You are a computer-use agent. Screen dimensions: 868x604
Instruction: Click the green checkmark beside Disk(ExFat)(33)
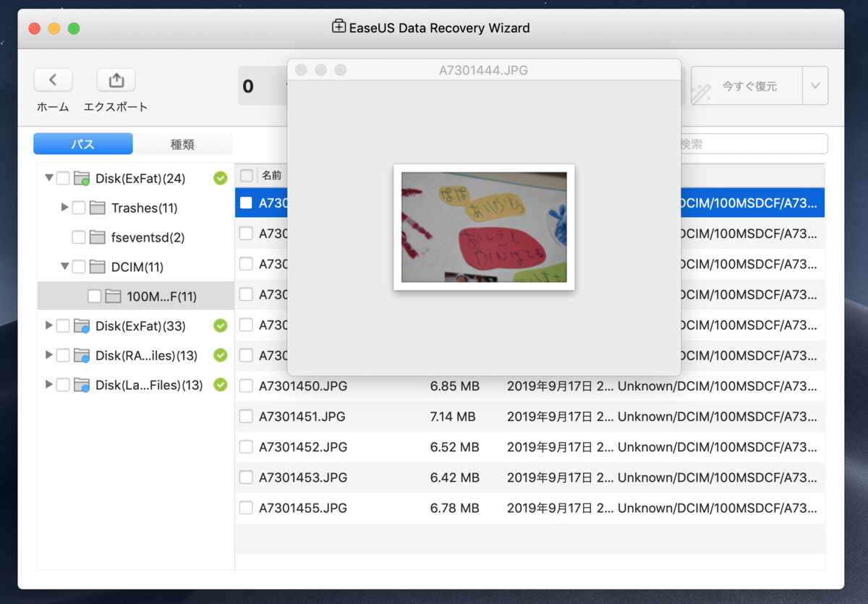coord(221,326)
